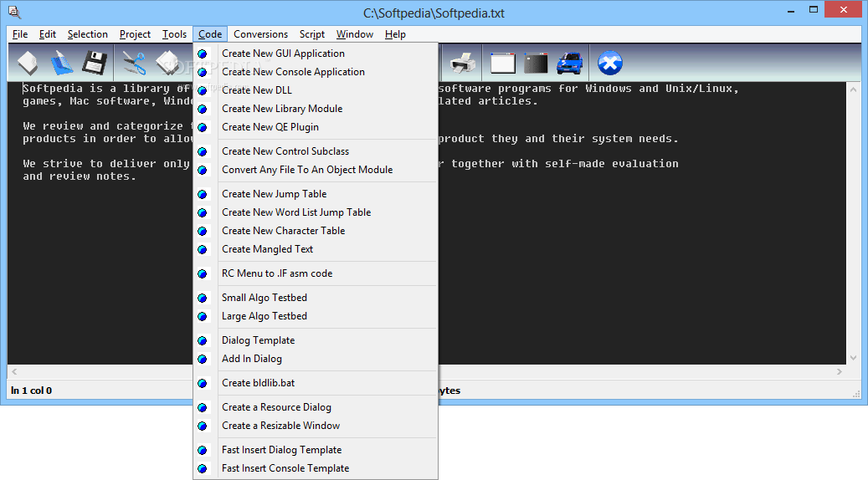Click the vertical scrollbar down arrow
This screenshot has width=868, height=480.
(853, 358)
